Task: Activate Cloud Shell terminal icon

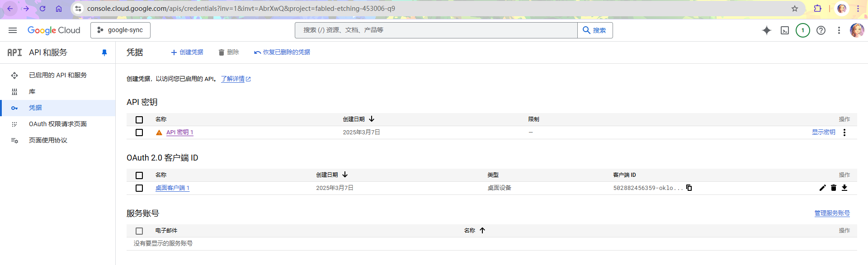Action: pyautogui.click(x=785, y=30)
